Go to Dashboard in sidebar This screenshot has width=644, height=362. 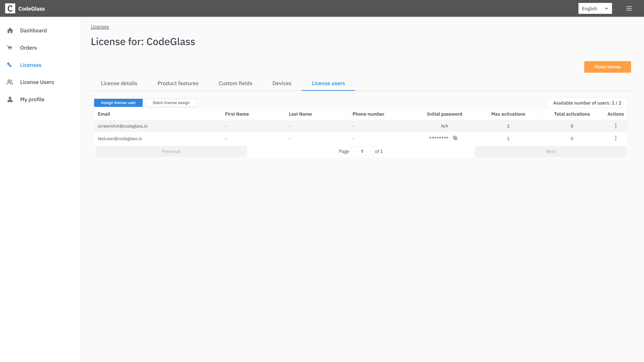pyautogui.click(x=34, y=31)
